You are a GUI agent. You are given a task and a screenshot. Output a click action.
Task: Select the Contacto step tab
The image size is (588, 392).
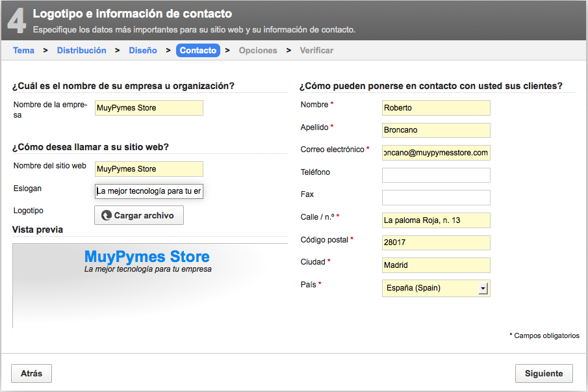tap(198, 50)
